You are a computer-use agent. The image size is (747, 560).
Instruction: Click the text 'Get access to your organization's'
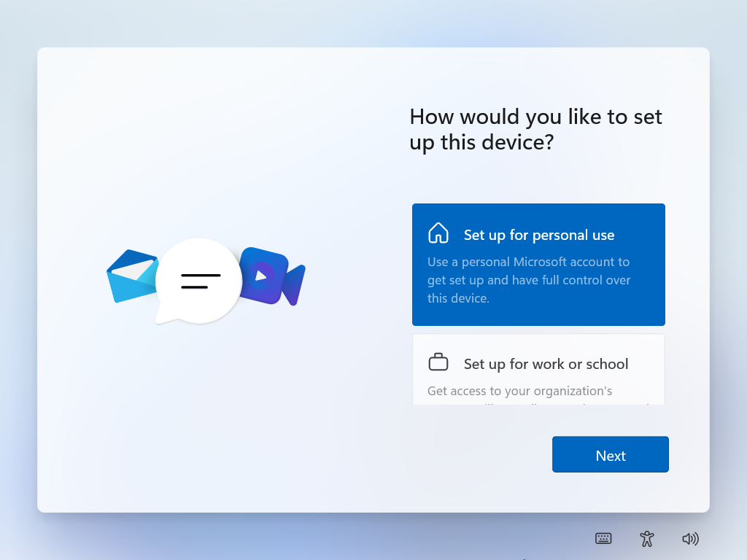click(x=519, y=391)
